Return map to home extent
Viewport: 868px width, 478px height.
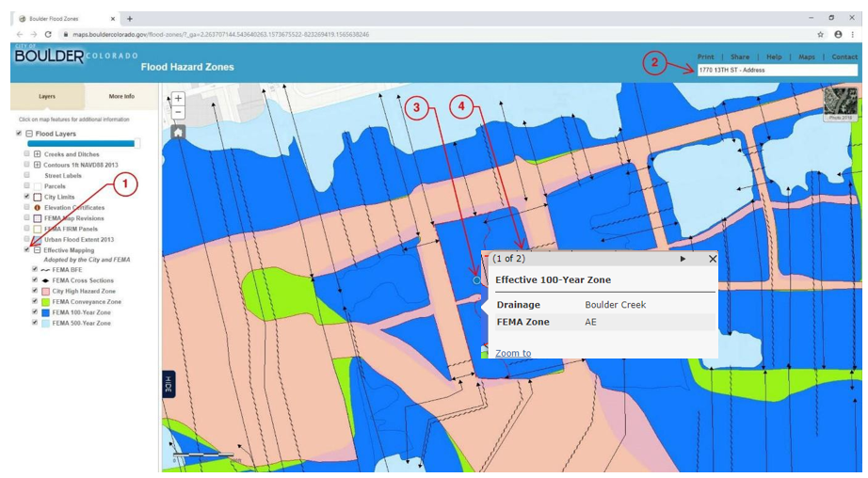(178, 133)
